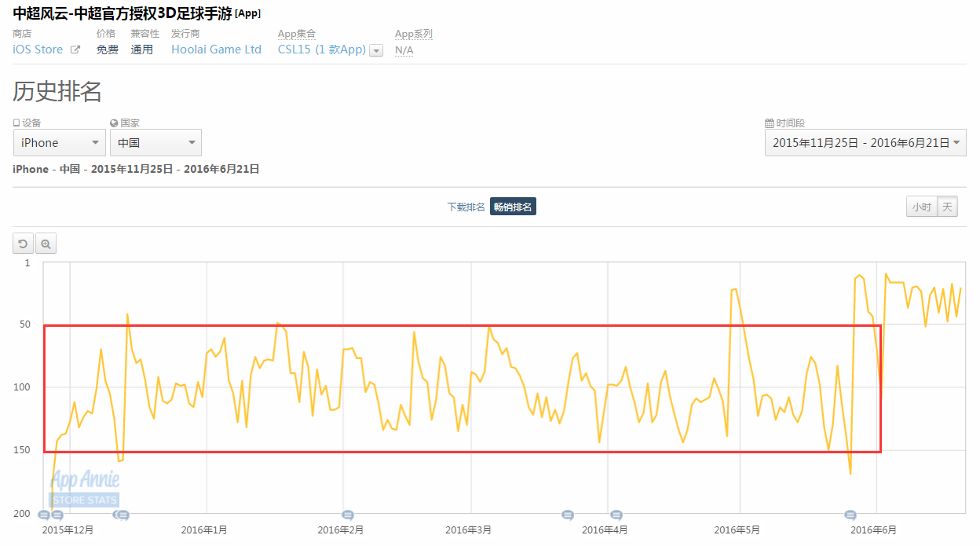980x546 pixels.
Task: Click the app title 中超风云 heading
Action: tap(122, 13)
